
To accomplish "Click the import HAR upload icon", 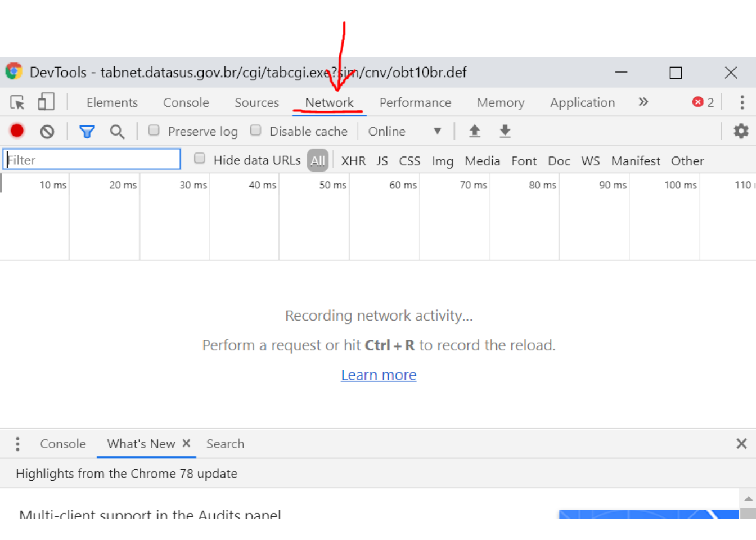I will [x=475, y=131].
